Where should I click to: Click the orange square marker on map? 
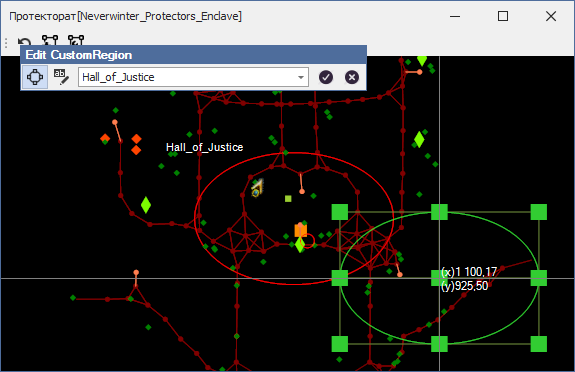click(x=301, y=231)
